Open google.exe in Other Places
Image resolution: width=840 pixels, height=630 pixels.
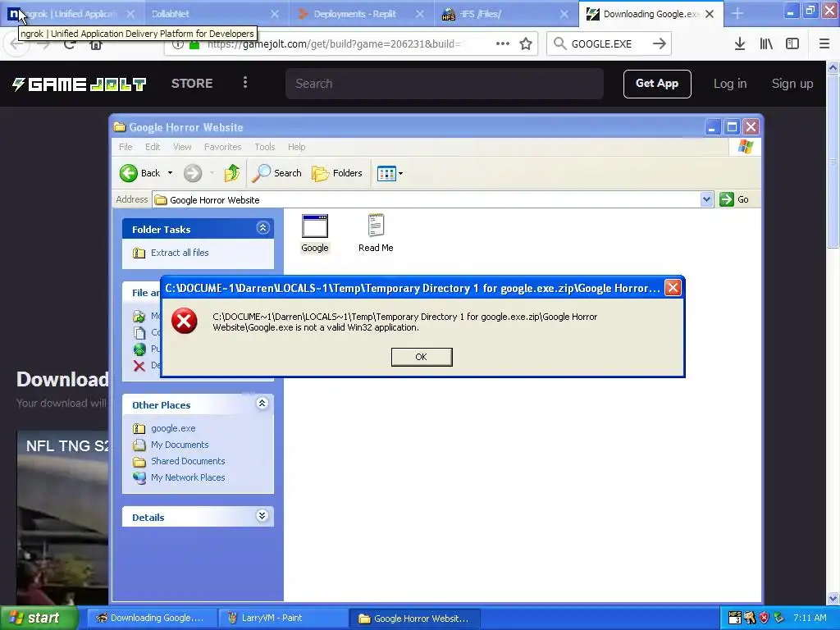pyautogui.click(x=173, y=428)
